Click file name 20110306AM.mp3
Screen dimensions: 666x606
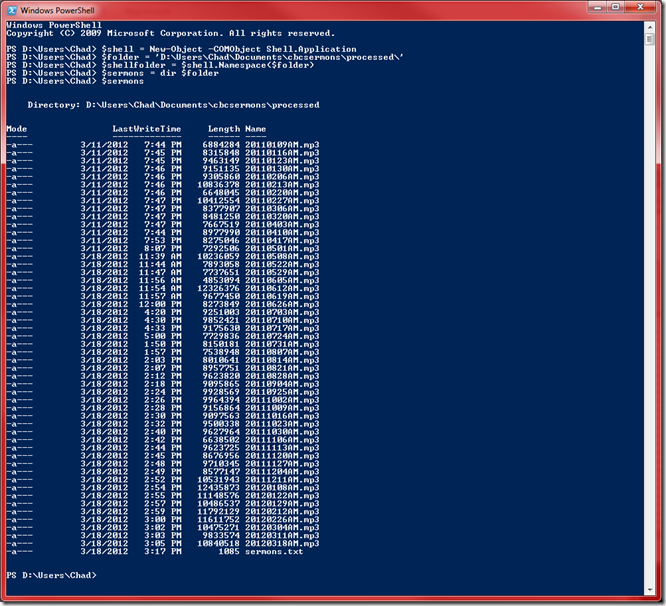pyautogui.click(x=282, y=209)
